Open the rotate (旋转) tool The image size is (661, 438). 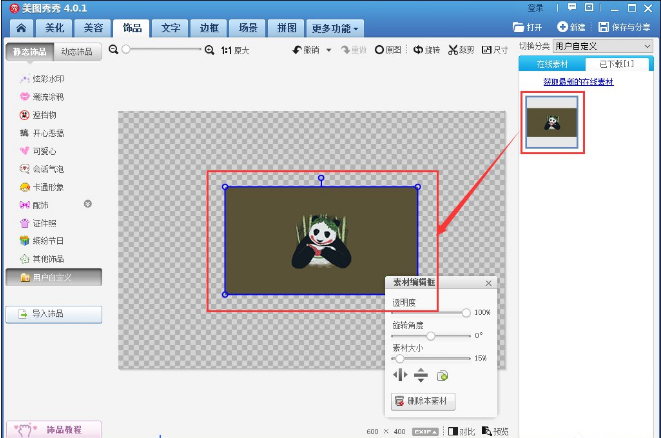pos(426,50)
